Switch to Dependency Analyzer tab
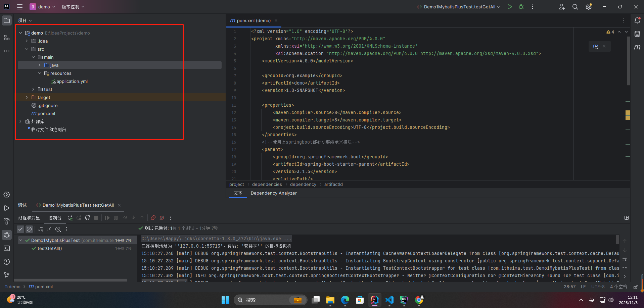 tap(274, 193)
